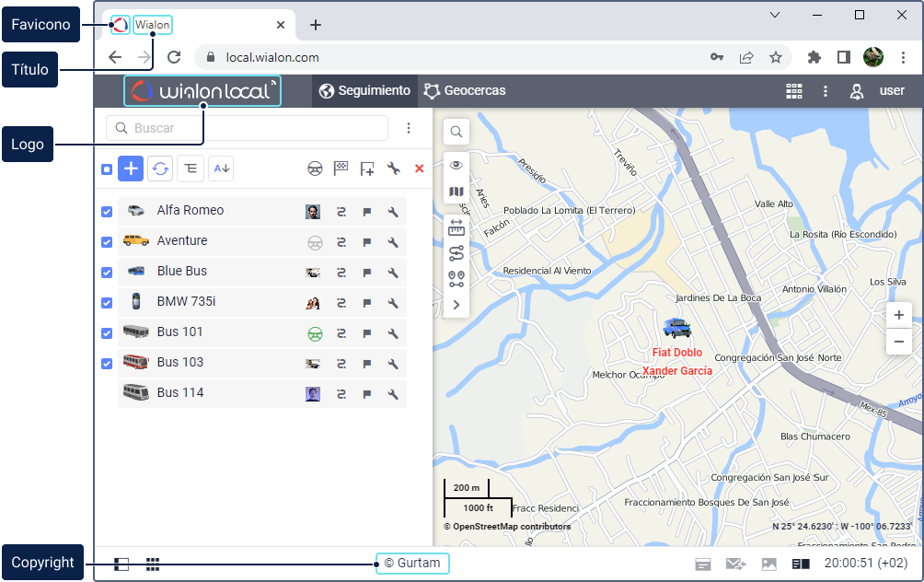924x582 pixels.
Task: Click the driver photo in BMW 735i row
Action: click(x=313, y=303)
